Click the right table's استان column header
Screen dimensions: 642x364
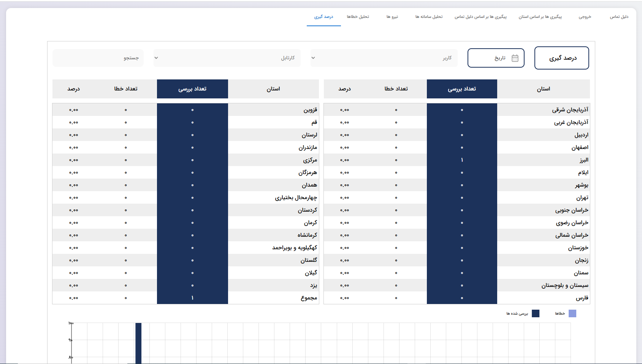click(544, 89)
